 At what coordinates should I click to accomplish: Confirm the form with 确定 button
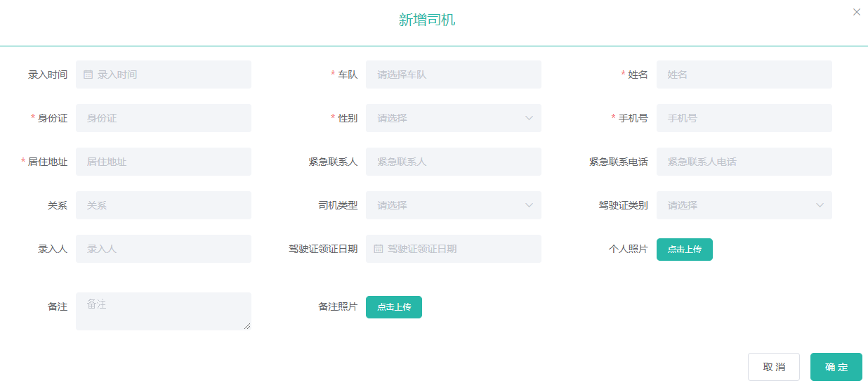click(x=836, y=367)
